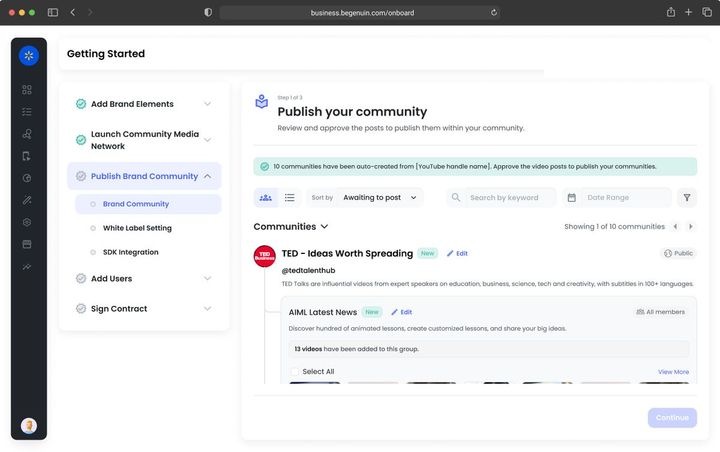Click the All members badge
Screen dimensions: 720x452
click(660, 312)
